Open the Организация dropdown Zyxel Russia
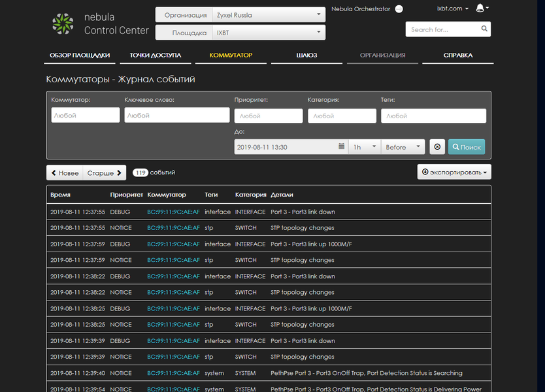The image size is (545, 392). pos(269,14)
